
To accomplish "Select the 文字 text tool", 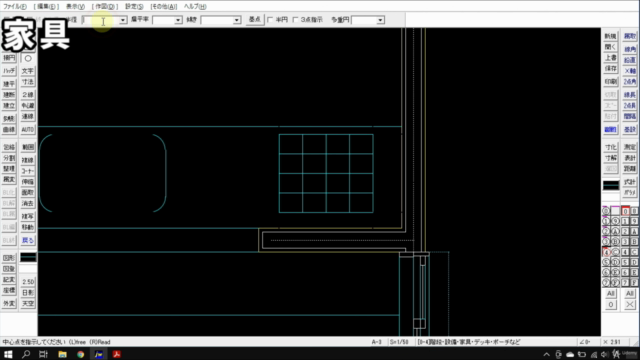I will (28, 71).
